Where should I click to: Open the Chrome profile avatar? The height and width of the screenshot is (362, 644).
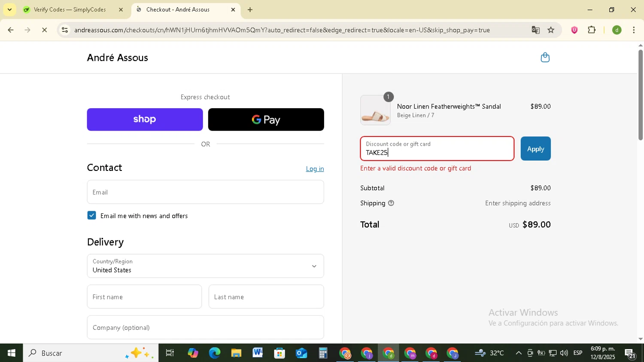(617, 30)
